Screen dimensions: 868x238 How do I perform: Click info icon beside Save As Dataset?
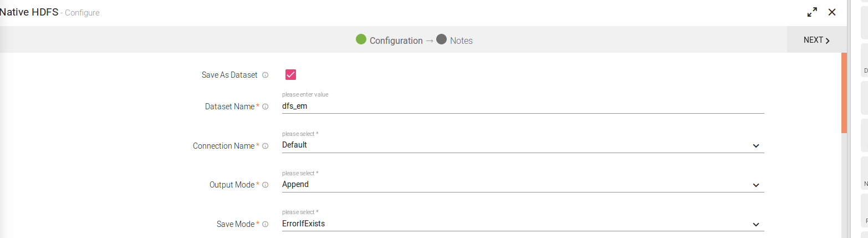[x=265, y=75]
